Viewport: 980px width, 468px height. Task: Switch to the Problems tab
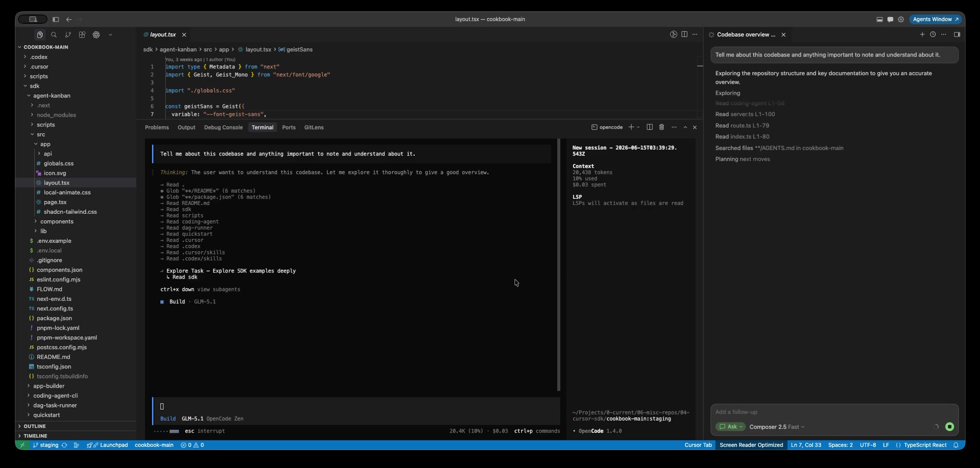pyautogui.click(x=157, y=127)
